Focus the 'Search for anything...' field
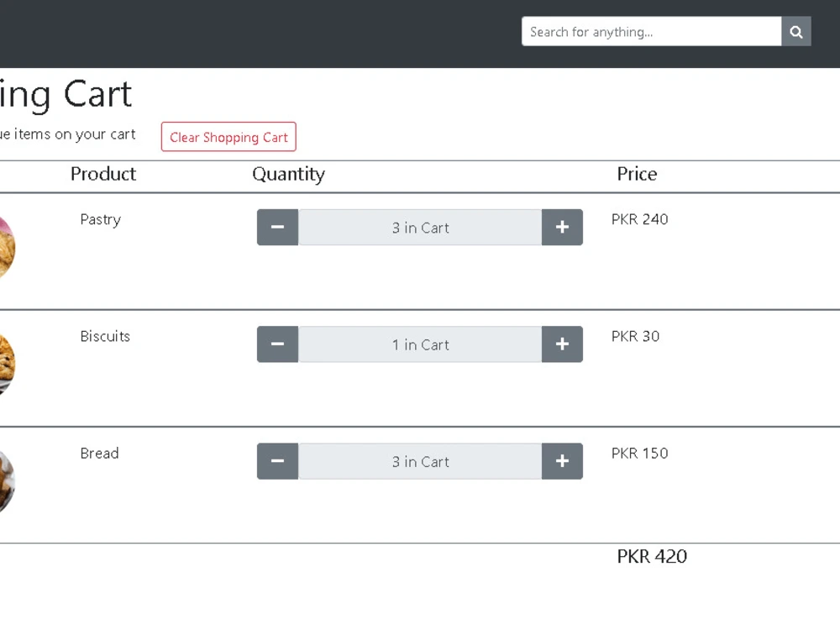 coord(652,32)
